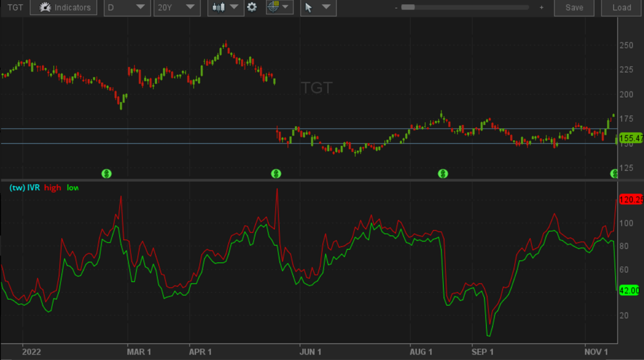This screenshot has width=644, height=360.
Task: Click the 2022 date axis label
Action: [30, 352]
